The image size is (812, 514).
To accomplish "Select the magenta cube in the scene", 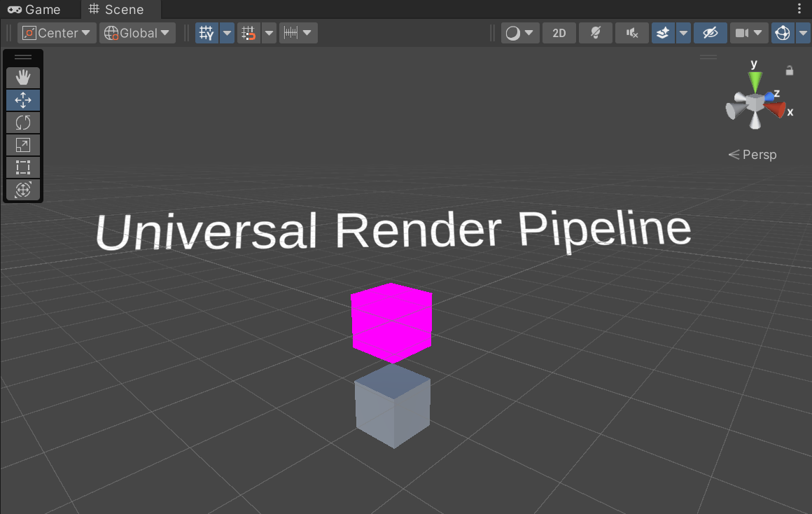I will (391, 321).
